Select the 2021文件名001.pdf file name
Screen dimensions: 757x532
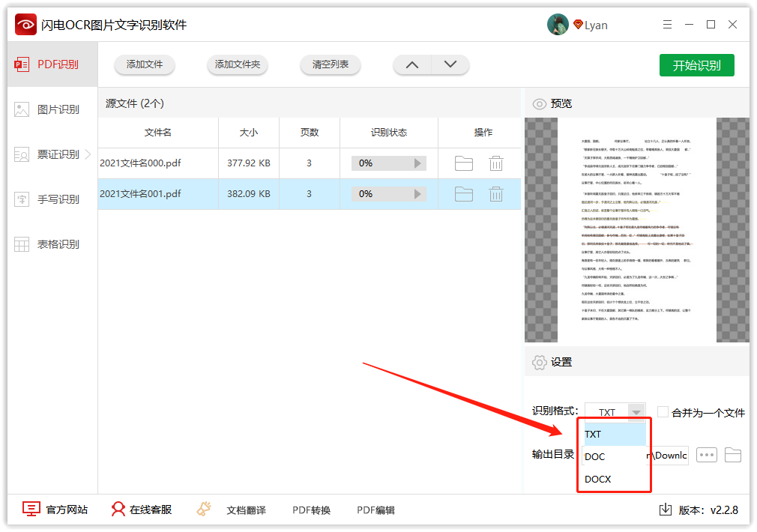click(x=140, y=194)
